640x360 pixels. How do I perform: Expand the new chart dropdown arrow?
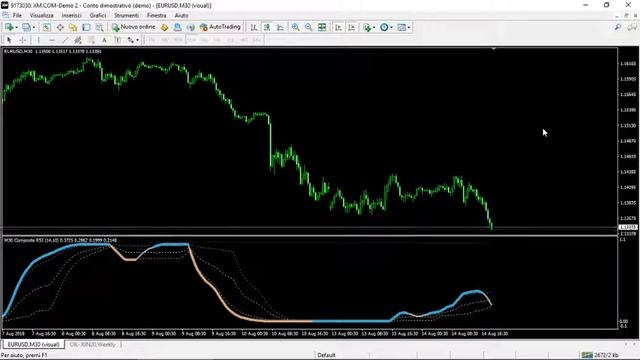(16, 27)
